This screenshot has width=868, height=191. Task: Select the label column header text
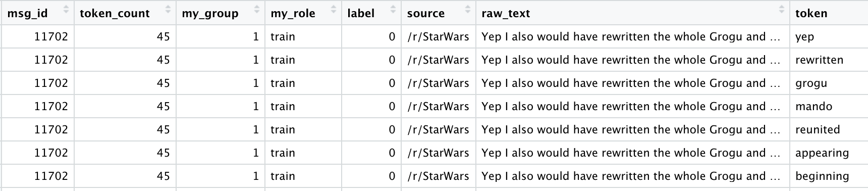pyautogui.click(x=361, y=14)
